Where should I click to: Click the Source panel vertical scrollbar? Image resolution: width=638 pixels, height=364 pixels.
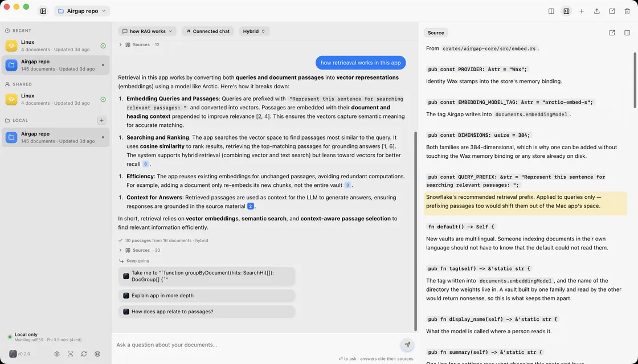point(636,80)
